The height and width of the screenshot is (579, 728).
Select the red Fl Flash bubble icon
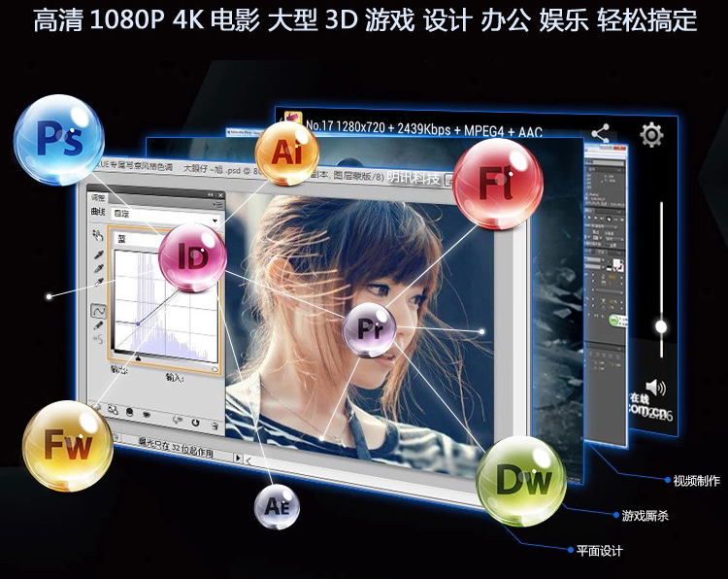[498, 184]
